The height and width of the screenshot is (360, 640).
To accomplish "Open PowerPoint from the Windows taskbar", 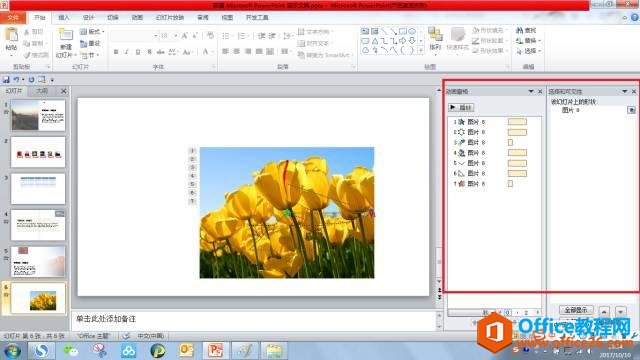I will tap(215, 350).
